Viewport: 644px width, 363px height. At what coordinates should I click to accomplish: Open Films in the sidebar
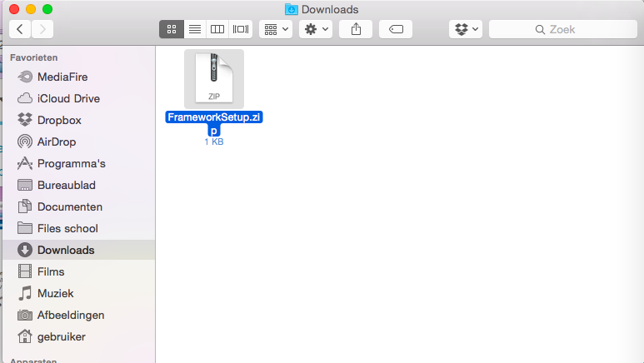click(79, 271)
